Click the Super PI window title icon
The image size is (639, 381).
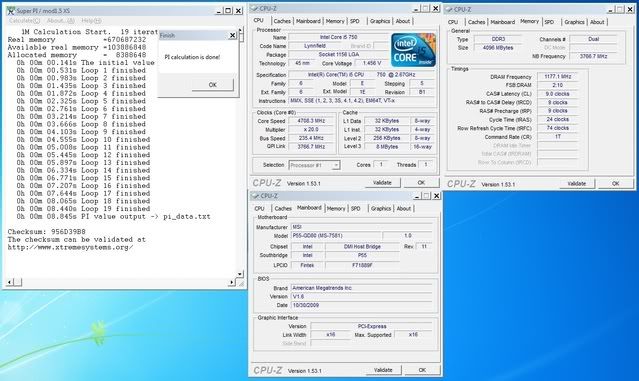[x=11, y=11]
